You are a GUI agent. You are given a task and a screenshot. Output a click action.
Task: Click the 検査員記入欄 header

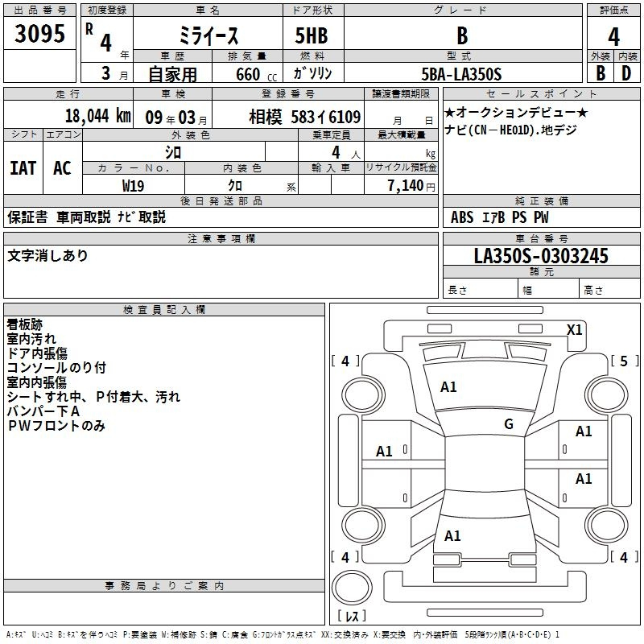click(164, 310)
